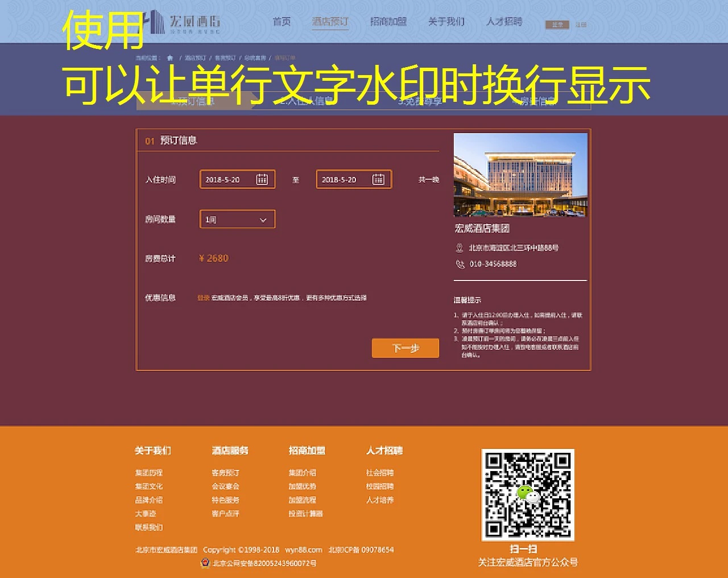The height and width of the screenshot is (578, 728).
Task: Click the 2018-5-20 check-in date input field
Action: [227, 179]
